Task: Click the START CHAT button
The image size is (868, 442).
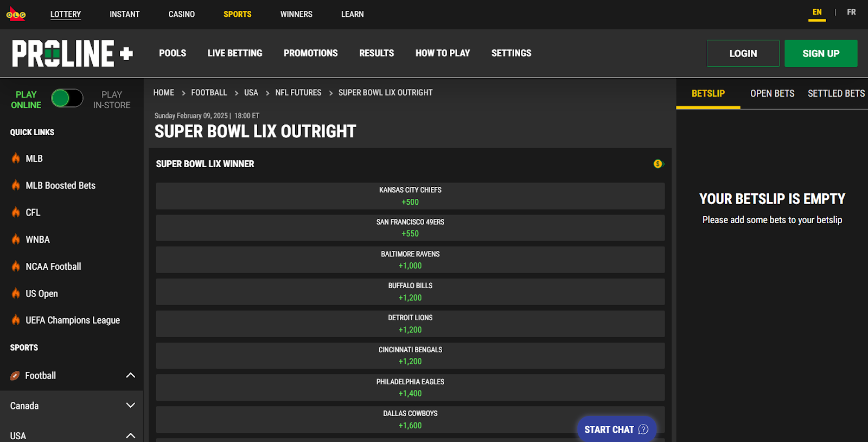Action: point(616,430)
